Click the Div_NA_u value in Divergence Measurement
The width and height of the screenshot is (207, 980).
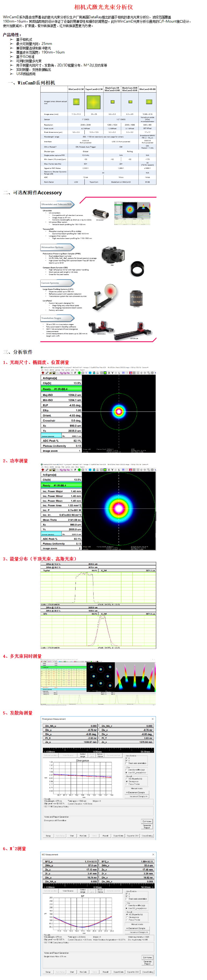(70, 726)
